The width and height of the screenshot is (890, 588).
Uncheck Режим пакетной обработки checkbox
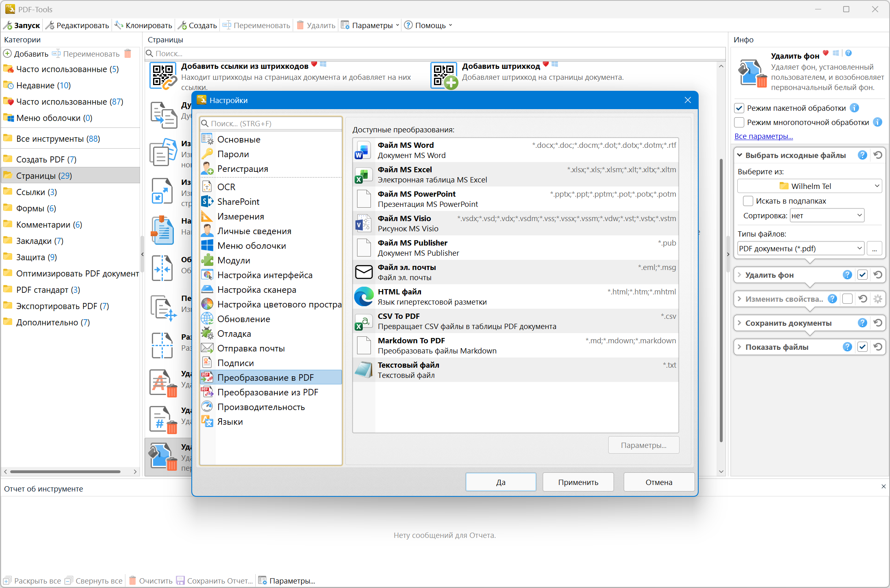[x=739, y=108]
